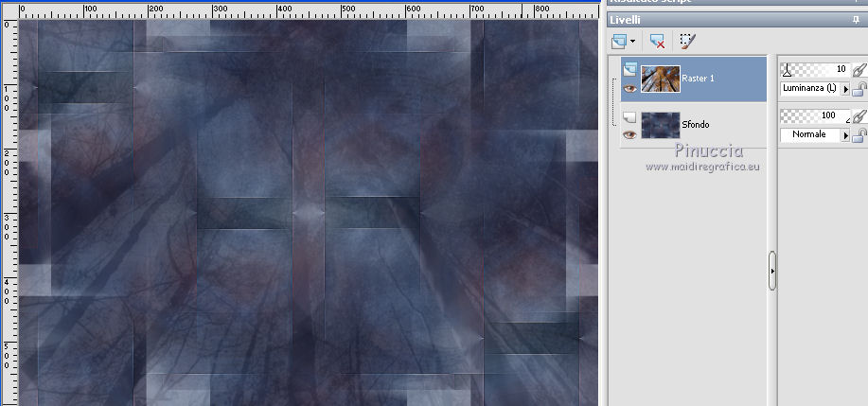
Task: Toggle Raster 1 transparency lock
Action: 859,89
